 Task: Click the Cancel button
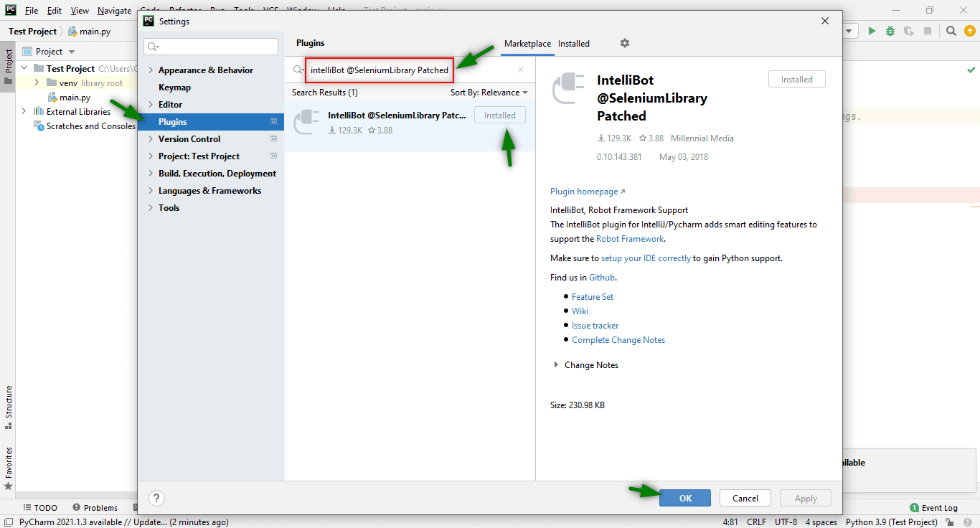tap(745, 498)
